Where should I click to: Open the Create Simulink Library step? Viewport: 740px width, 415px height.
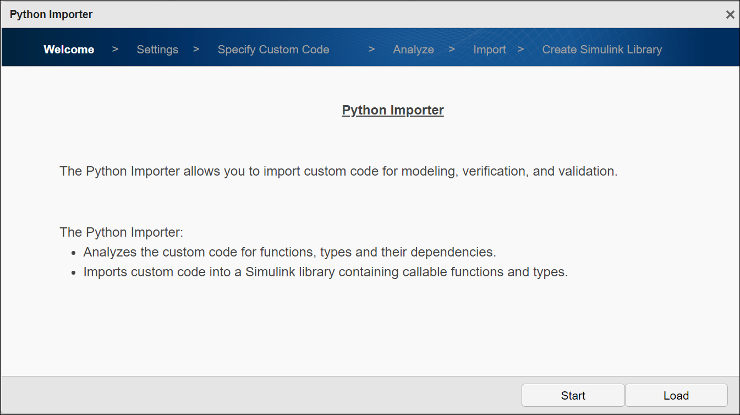pyautogui.click(x=601, y=49)
